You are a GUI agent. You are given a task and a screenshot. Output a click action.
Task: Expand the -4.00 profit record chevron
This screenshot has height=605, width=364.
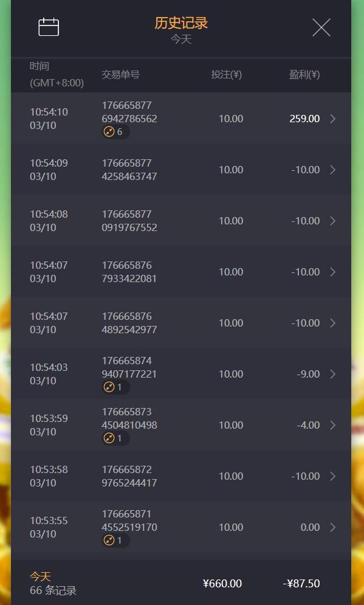(333, 425)
